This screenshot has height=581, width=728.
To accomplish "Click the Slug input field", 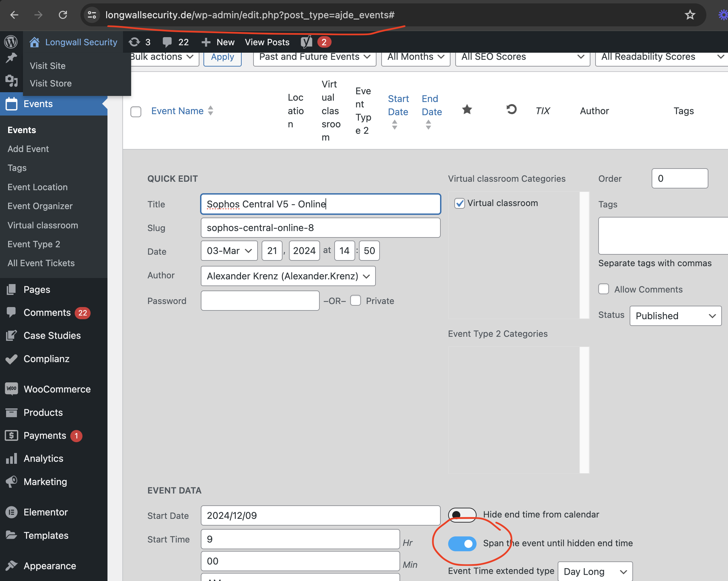I will pyautogui.click(x=320, y=228).
